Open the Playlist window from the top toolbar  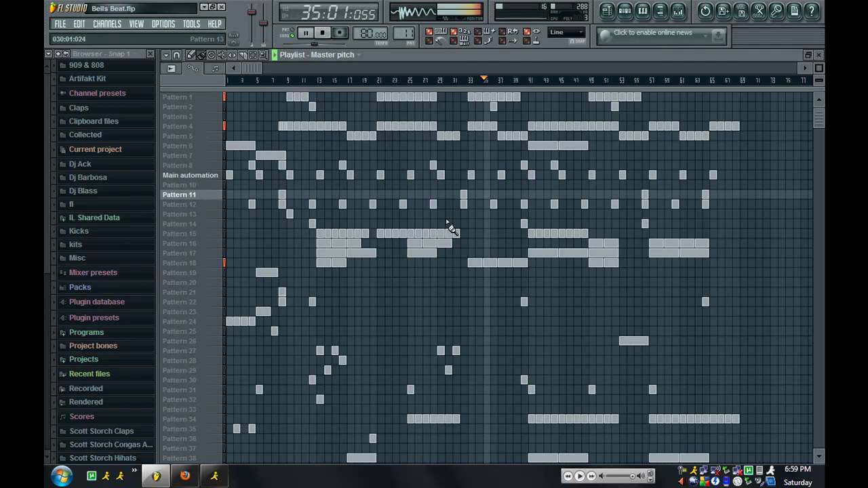tap(607, 11)
